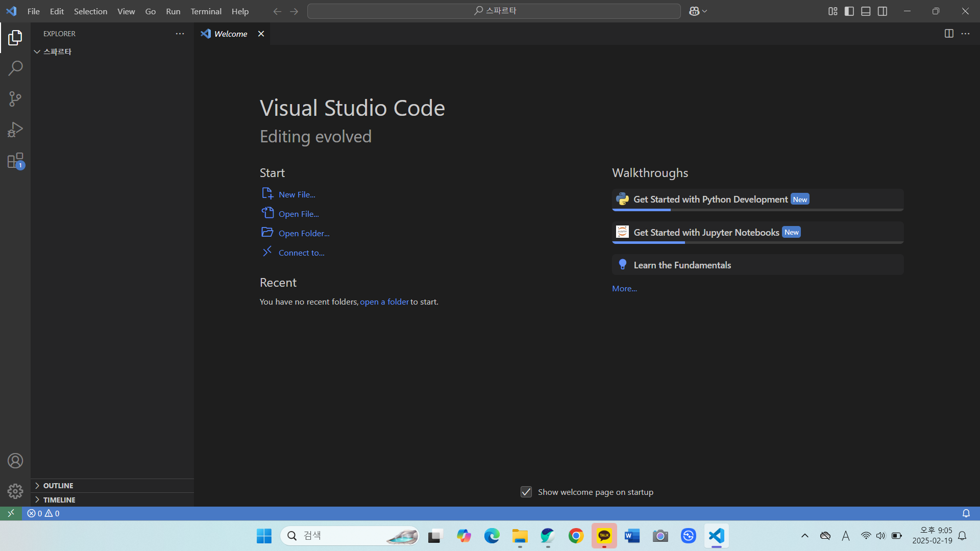The width and height of the screenshot is (980, 551).
Task: Open the Source Control view
Action: coord(15,99)
